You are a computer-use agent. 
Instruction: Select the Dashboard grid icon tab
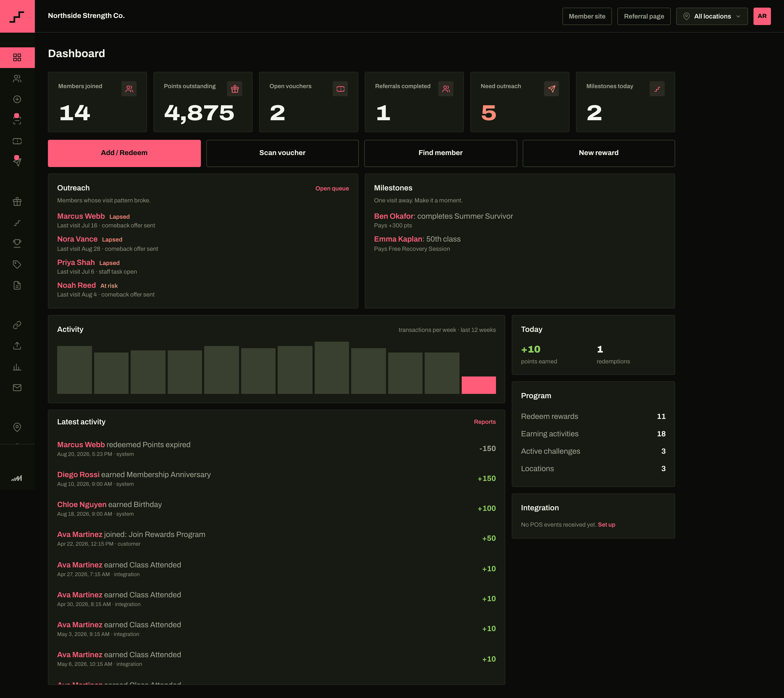point(17,57)
